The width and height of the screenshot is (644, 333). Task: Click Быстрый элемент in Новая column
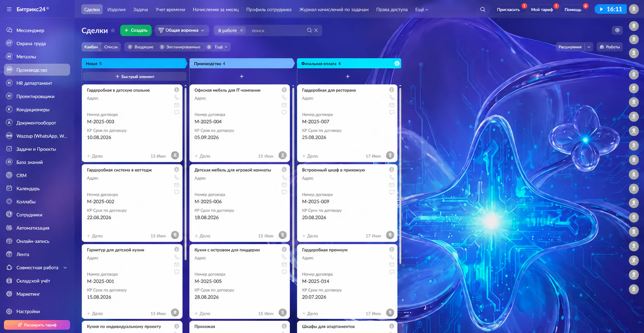pyautogui.click(x=135, y=77)
